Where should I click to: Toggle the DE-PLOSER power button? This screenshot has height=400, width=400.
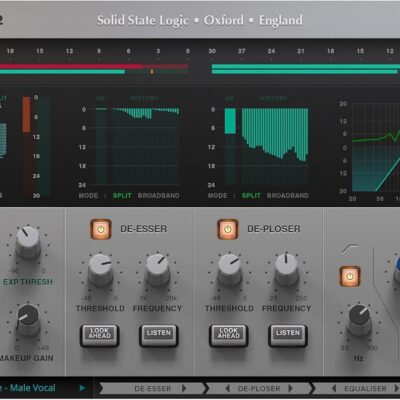[x=228, y=229]
